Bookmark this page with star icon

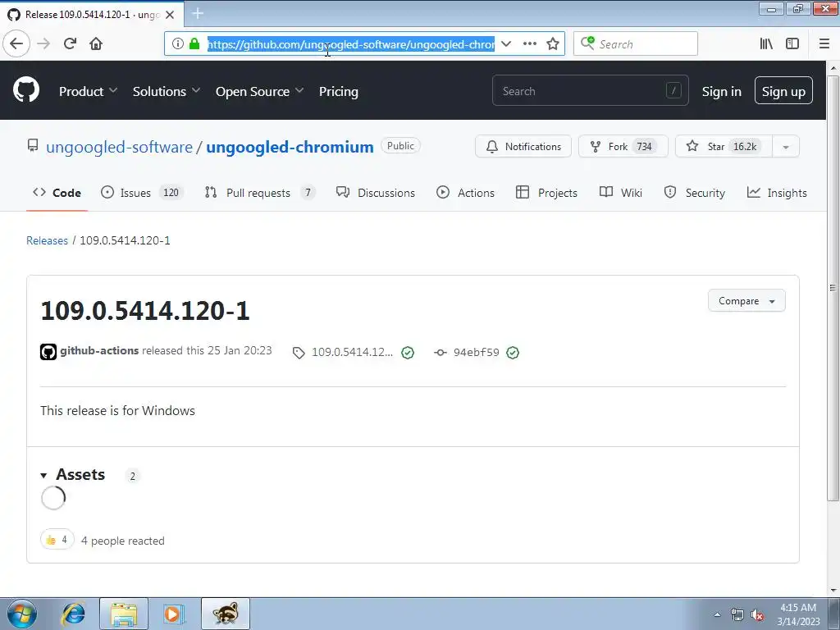[x=553, y=43]
